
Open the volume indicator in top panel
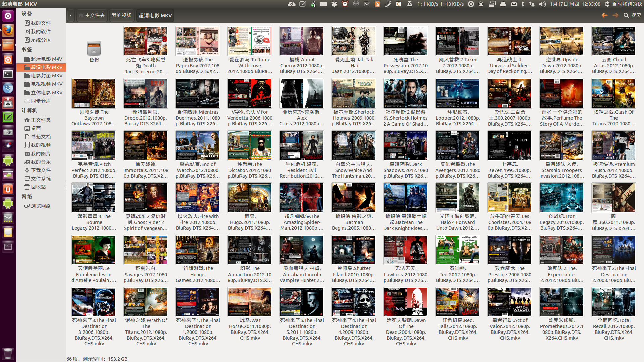coord(542,4)
